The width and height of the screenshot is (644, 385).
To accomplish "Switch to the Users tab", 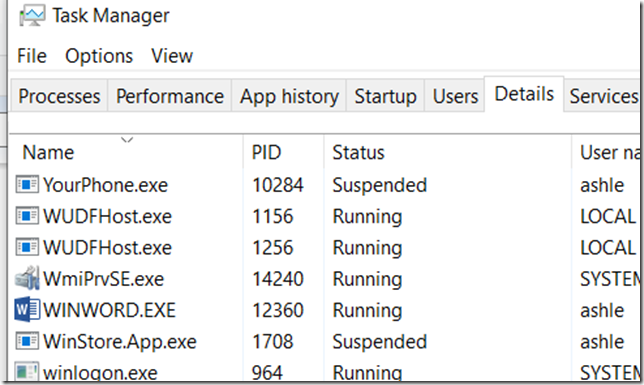I will pos(455,97).
